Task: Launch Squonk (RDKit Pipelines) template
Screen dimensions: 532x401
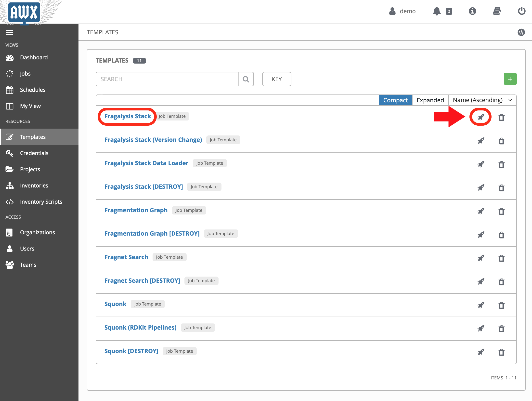Action: [x=481, y=329]
